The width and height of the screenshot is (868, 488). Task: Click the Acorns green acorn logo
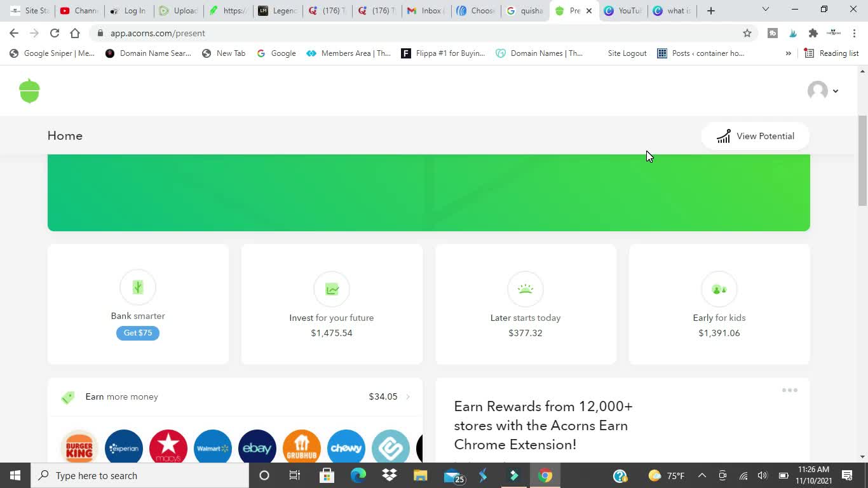point(30,91)
